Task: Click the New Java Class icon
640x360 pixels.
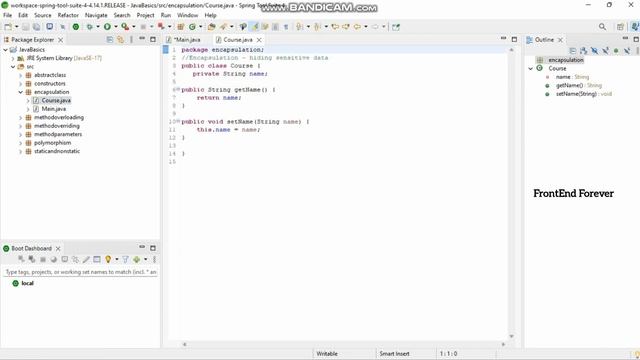Action: [x=192, y=27]
